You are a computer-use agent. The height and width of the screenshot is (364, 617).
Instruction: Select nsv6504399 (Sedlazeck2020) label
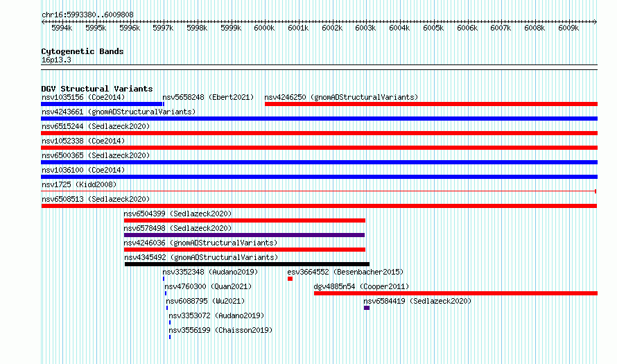point(177,214)
